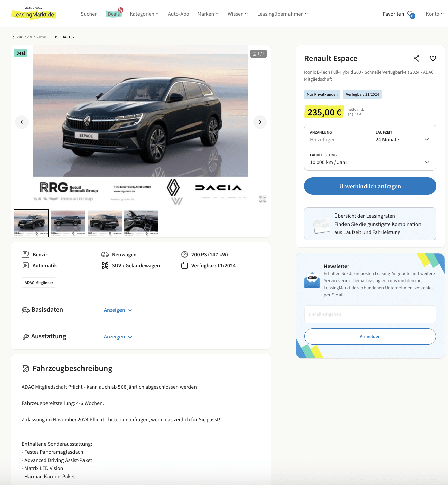Expand the Ausstattung section via Anzeigen

click(118, 337)
